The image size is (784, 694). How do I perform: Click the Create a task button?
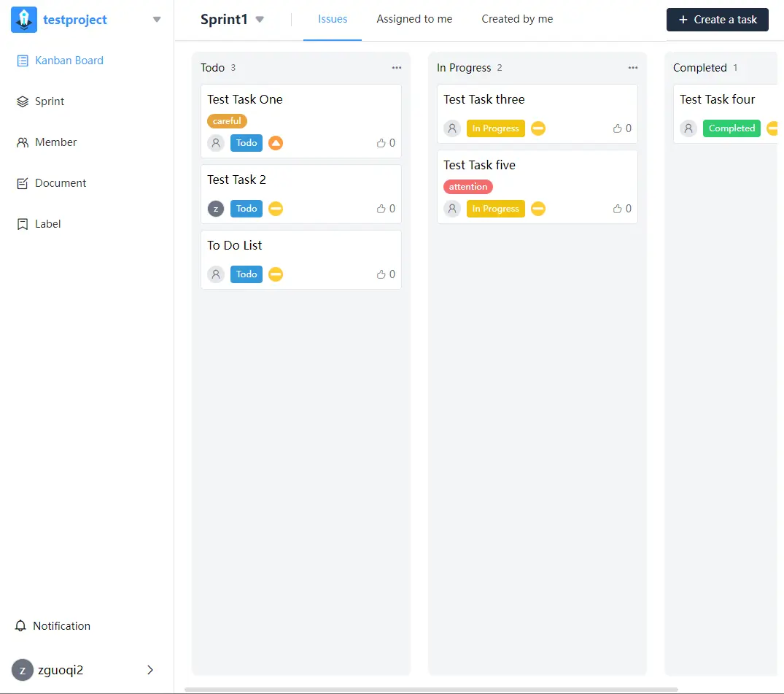(717, 20)
